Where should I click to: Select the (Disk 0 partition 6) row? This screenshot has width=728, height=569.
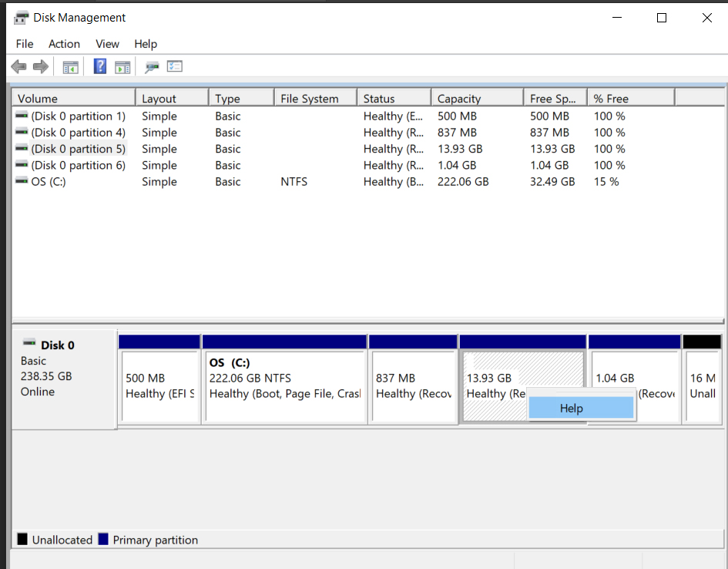click(x=367, y=165)
